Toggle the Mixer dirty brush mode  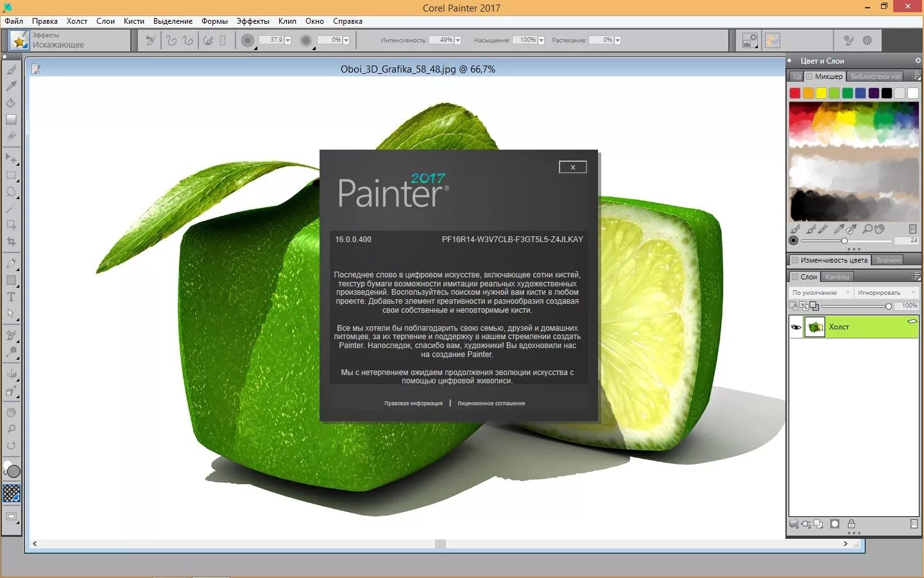[x=796, y=229]
